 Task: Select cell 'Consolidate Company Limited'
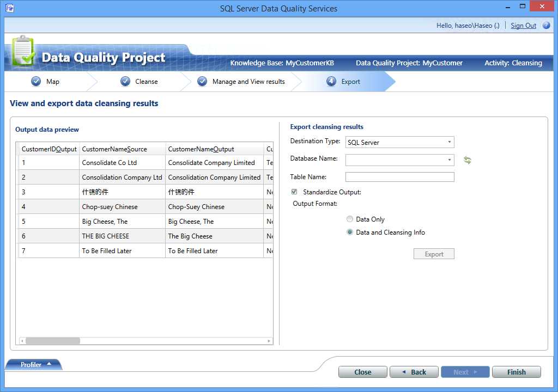pyautogui.click(x=214, y=163)
